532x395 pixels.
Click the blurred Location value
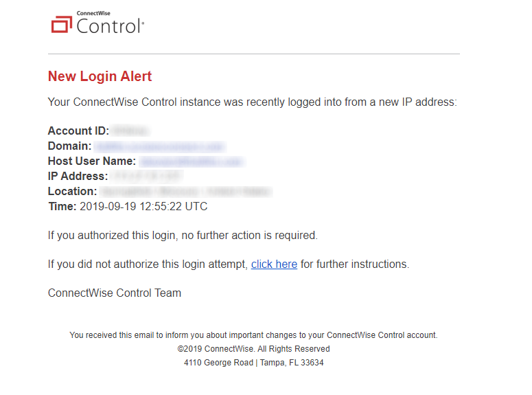pyautogui.click(x=186, y=192)
